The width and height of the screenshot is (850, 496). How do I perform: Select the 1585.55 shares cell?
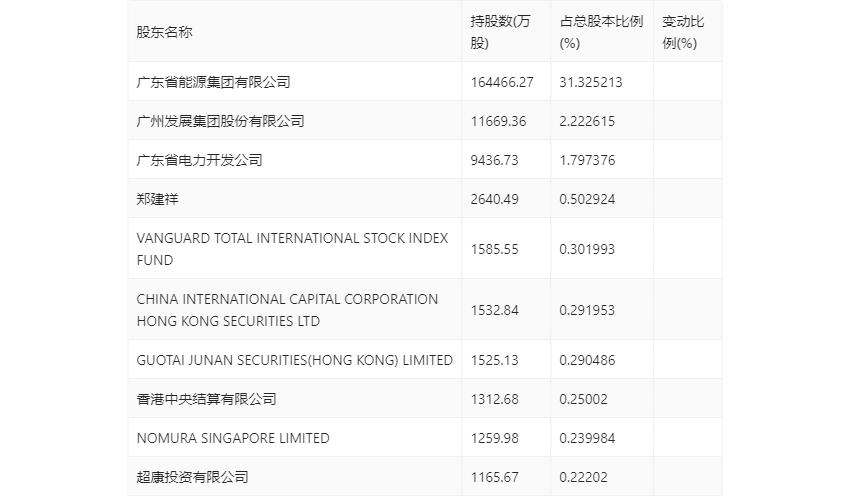pos(495,249)
